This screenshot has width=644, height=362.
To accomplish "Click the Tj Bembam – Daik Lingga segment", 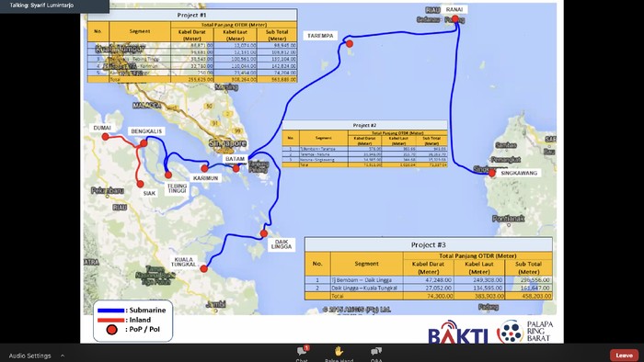I will click(362, 280).
